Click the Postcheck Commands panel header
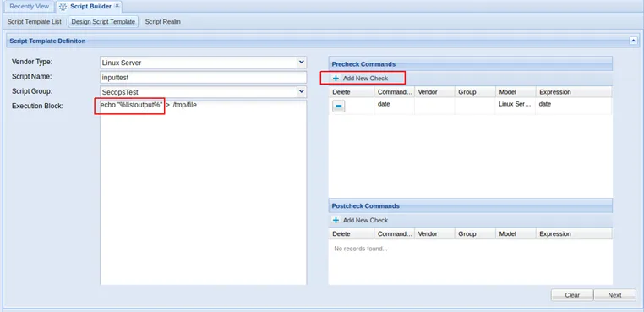Image resolution: width=644 pixels, height=312 pixels. [x=470, y=205]
